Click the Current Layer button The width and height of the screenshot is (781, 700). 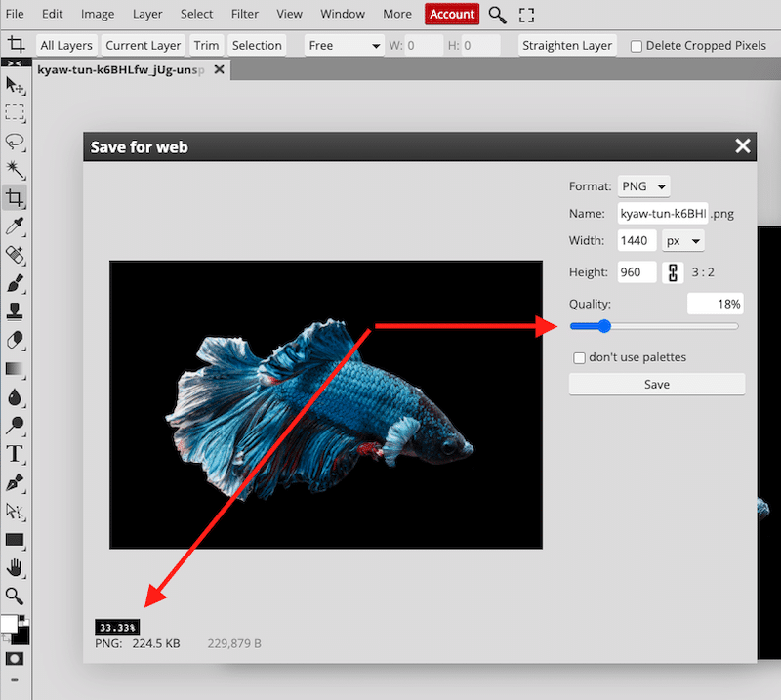point(143,45)
